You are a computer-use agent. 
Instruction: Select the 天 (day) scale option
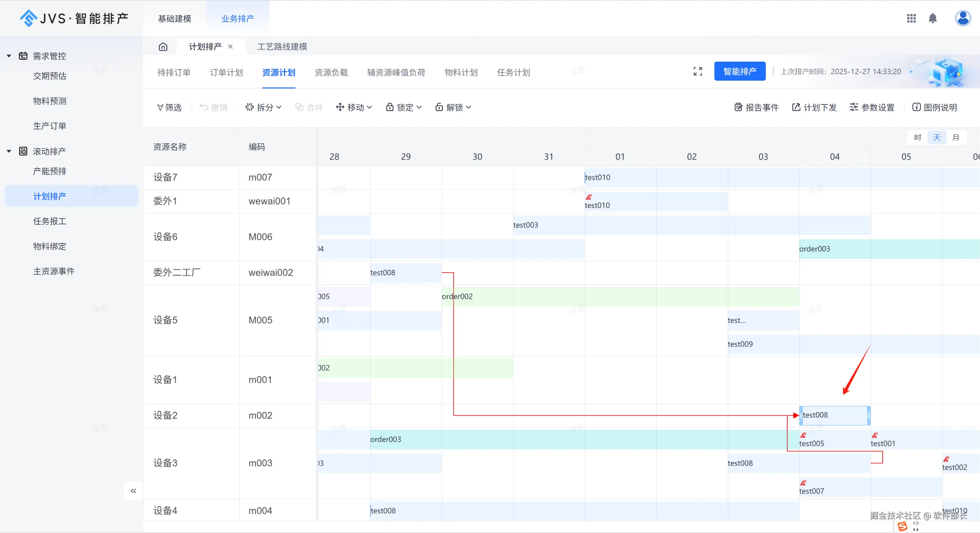(937, 138)
